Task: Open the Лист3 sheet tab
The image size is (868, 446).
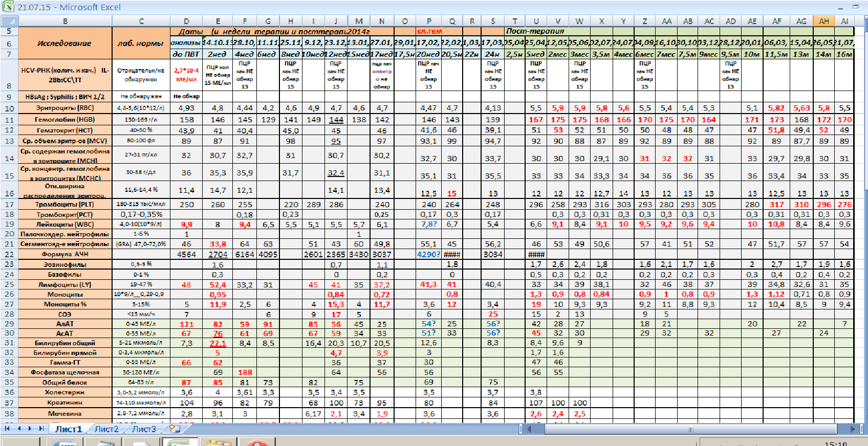Action: [x=144, y=429]
